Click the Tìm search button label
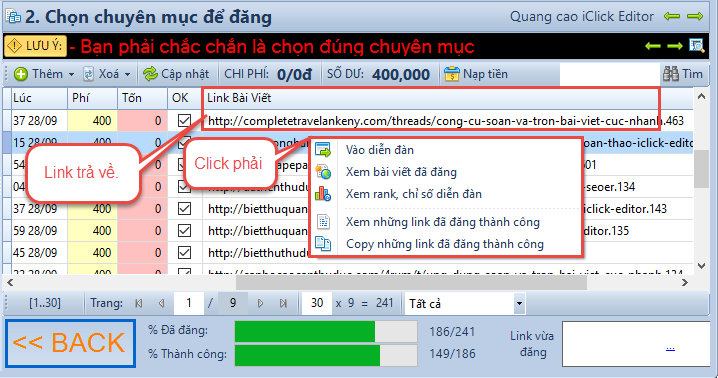 [692, 74]
